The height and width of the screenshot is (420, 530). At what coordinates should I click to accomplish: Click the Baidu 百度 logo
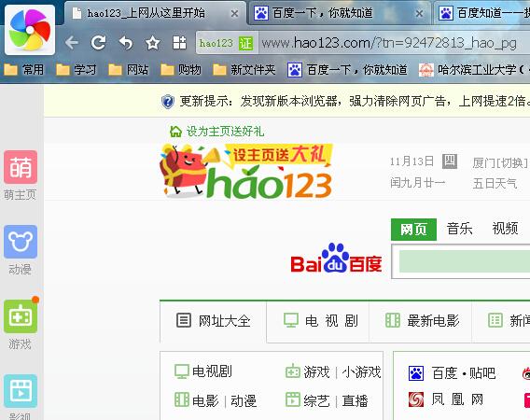(336, 258)
